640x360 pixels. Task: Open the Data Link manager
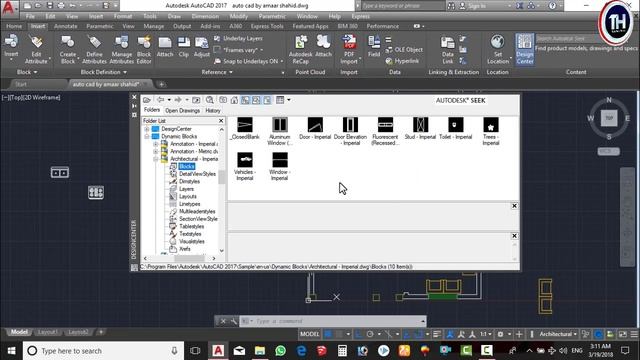click(448, 49)
